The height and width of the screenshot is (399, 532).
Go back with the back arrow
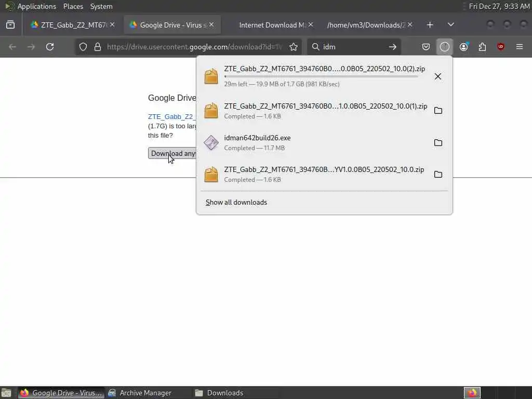click(x=12, y=47)
